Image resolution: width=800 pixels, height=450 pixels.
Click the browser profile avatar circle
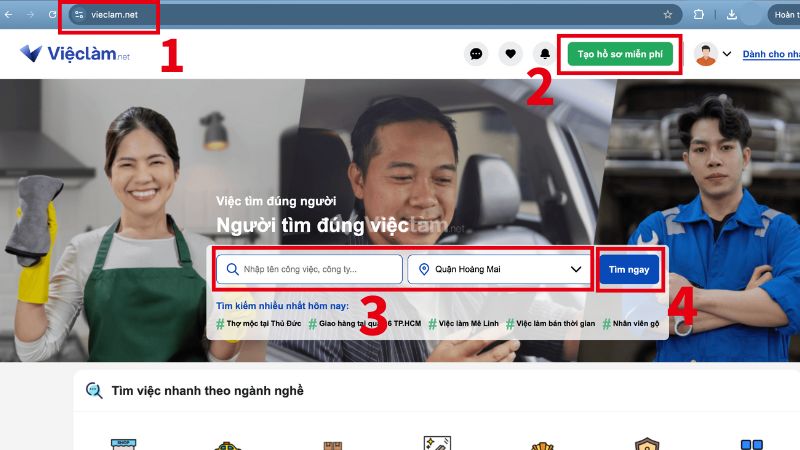[752, 14]
